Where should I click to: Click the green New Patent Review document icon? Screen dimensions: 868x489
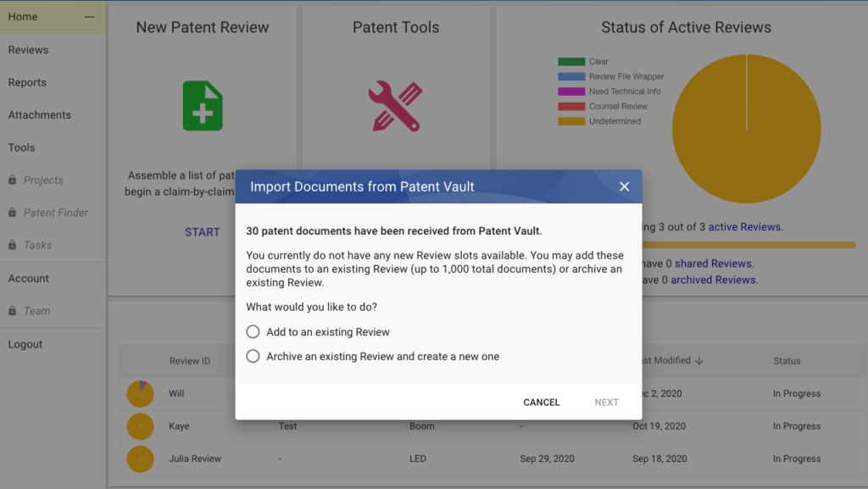coord(203,106)
